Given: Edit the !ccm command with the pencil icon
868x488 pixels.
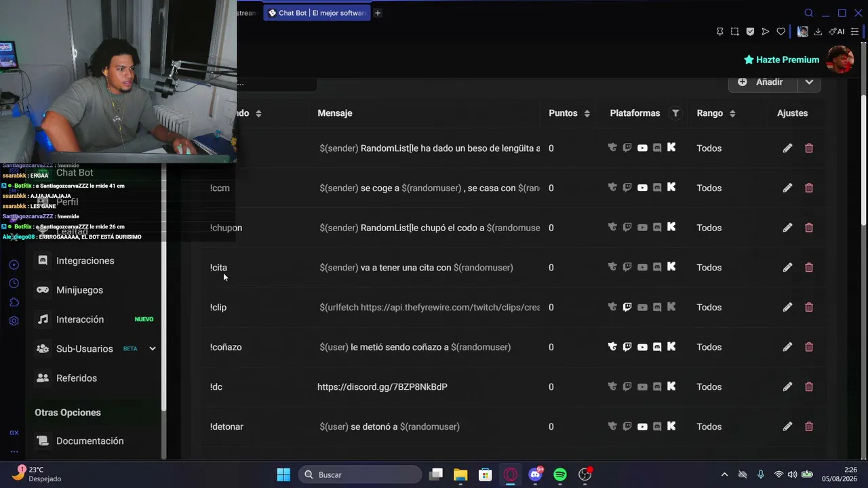Looking at the screenshot, I should [787, 188].
